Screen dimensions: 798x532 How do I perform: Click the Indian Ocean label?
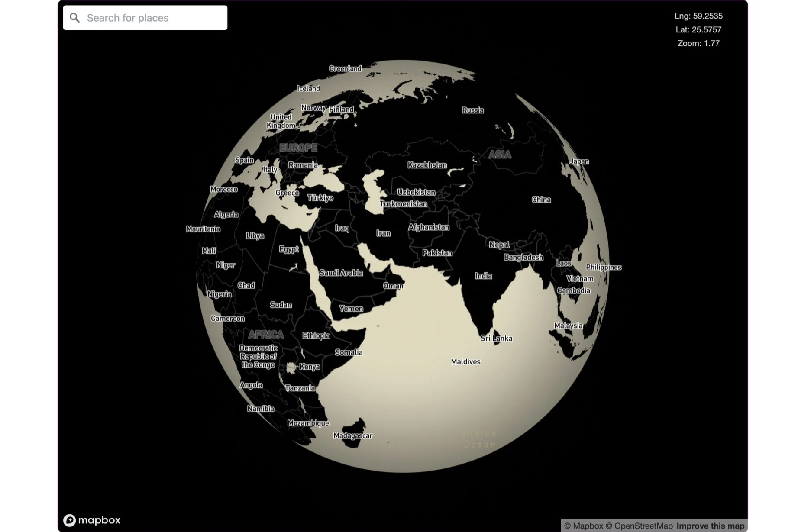(480, 438)
